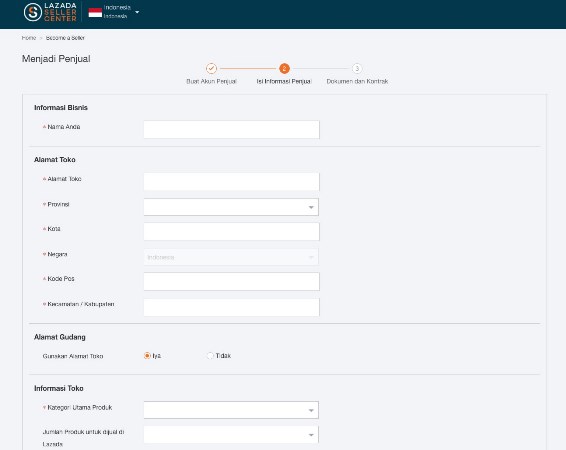Click the Nama Anda input field
The width and height of the screenshot is (566, 450).
[x=231, y=130]
